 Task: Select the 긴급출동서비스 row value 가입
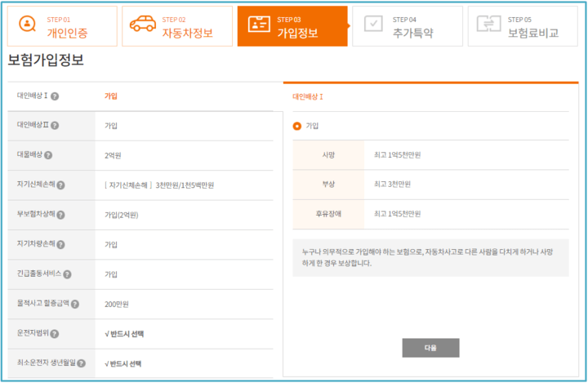click(x=111, y=274)
